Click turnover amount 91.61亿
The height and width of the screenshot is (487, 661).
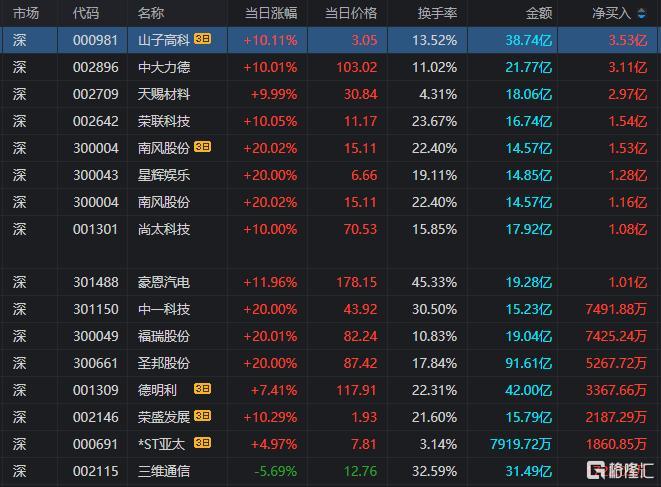529,363
